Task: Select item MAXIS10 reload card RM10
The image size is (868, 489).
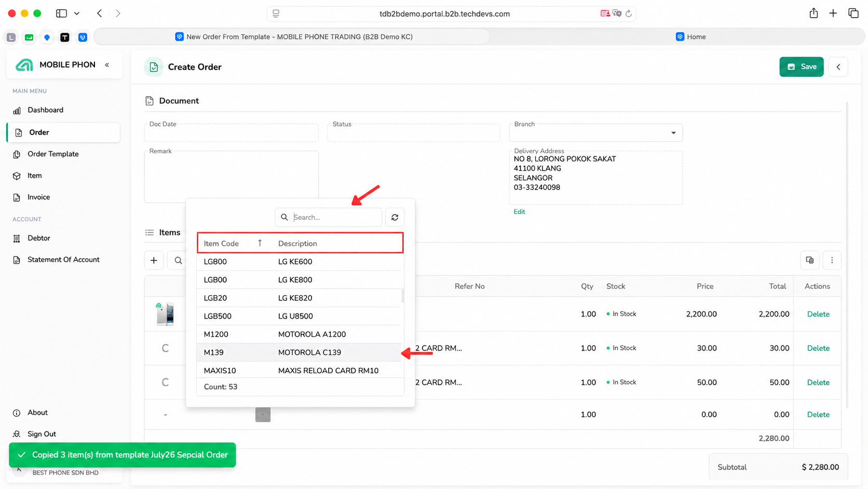Action: point(300,370)
